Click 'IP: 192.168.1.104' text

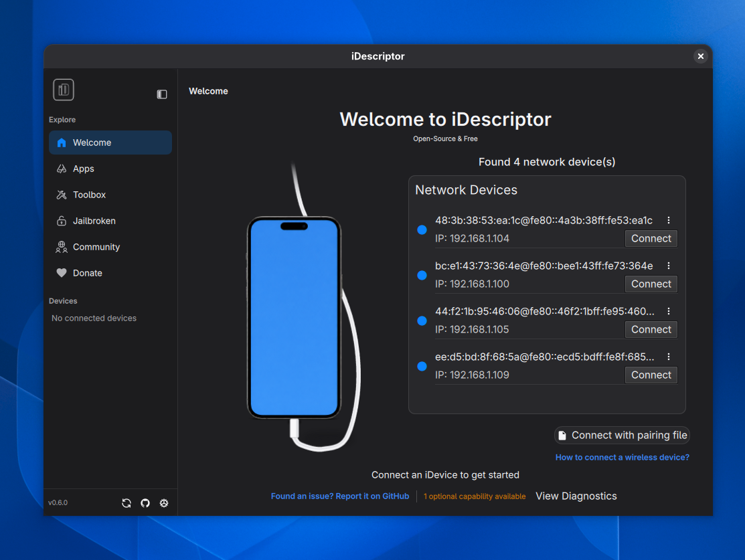(x=473, y=238)
